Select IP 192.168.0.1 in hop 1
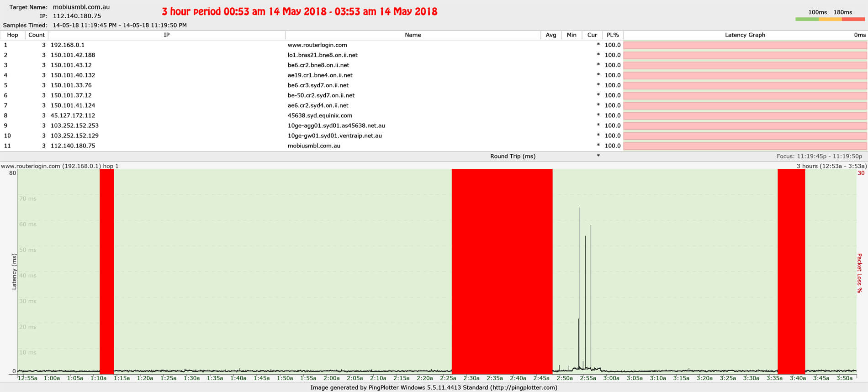Image resolution: width=868 pixels, height=392 pixels. (67, 45)
